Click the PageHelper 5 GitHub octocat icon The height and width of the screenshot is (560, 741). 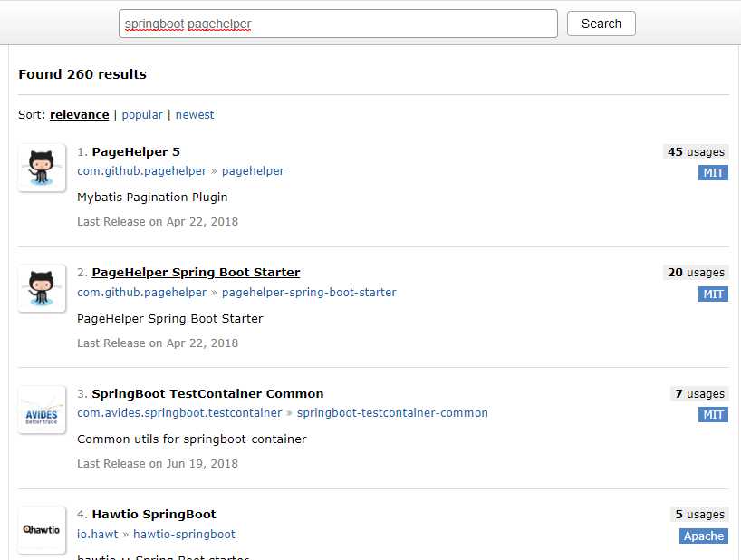pos(42,168)
